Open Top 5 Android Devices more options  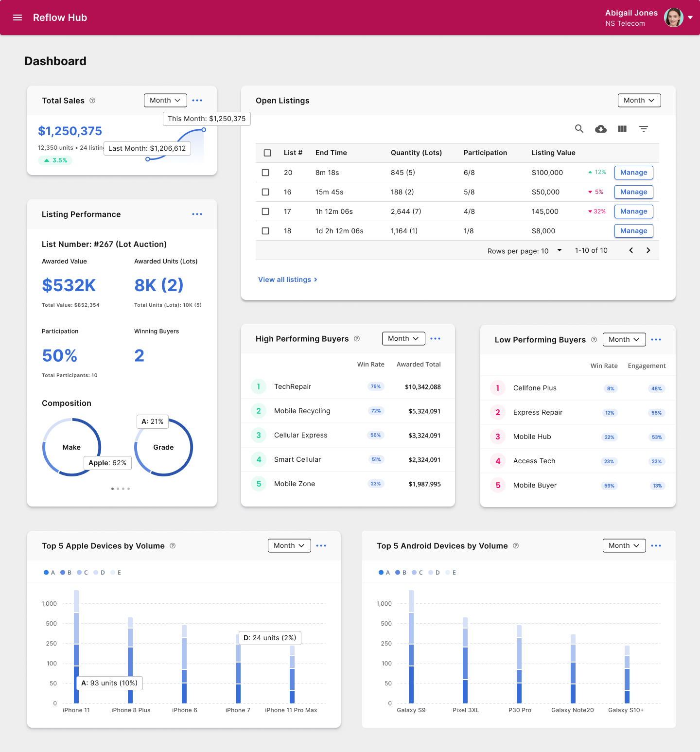coord(656,546)
